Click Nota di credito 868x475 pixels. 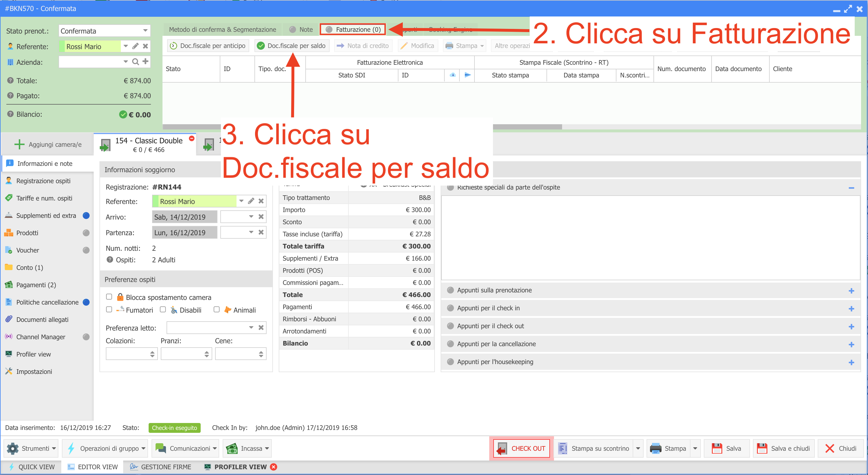[x=363, y=46]
